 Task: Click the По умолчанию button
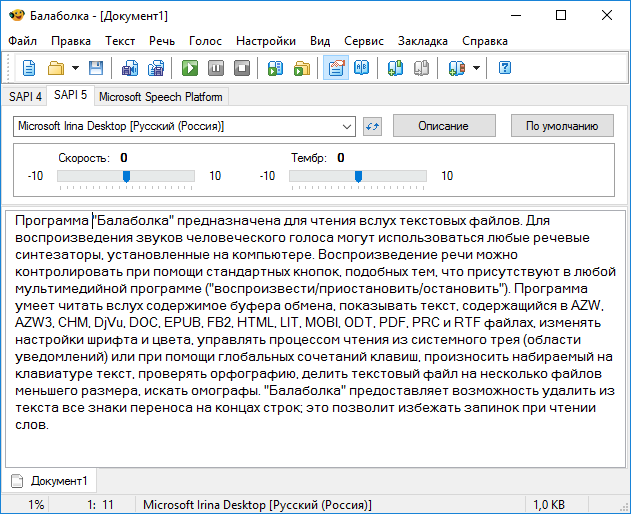pyautogui.click(x=562, y=126)
